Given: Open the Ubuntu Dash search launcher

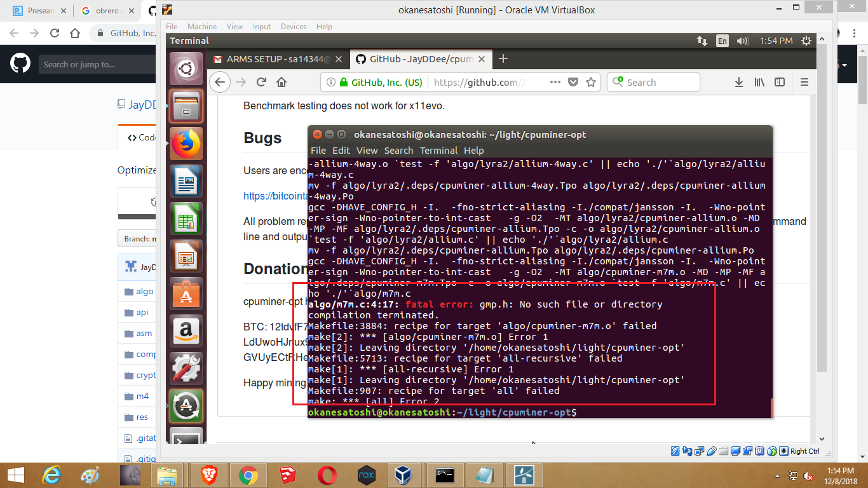Looking at the screenshot, I should coord(186,68).
